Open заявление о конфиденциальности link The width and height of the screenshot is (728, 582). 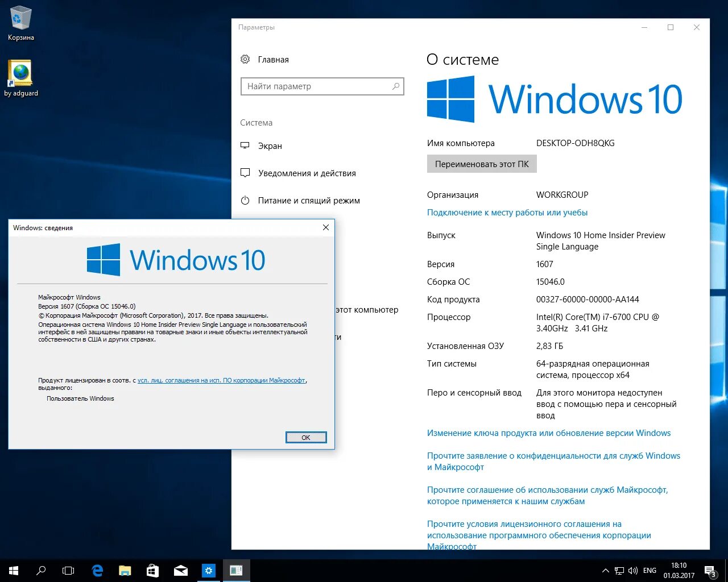click(x=553, y=462)
